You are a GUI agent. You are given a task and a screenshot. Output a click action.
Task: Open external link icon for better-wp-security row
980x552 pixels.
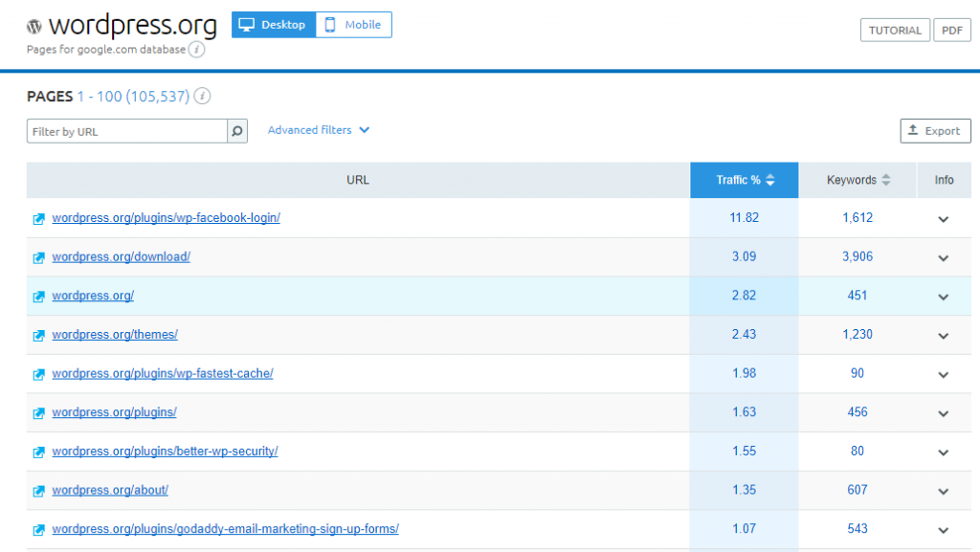pyautogui.click(x=38, y=452)
